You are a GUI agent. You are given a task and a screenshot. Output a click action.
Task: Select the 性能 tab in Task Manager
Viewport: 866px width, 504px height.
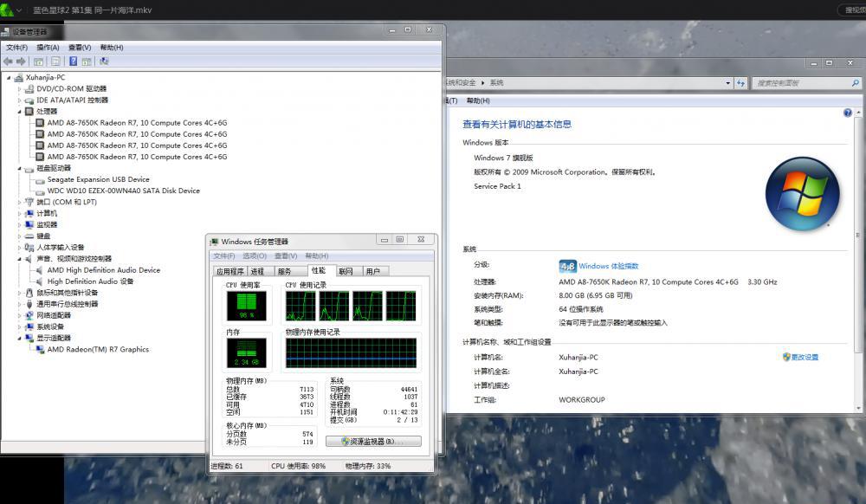coord(320,270)
